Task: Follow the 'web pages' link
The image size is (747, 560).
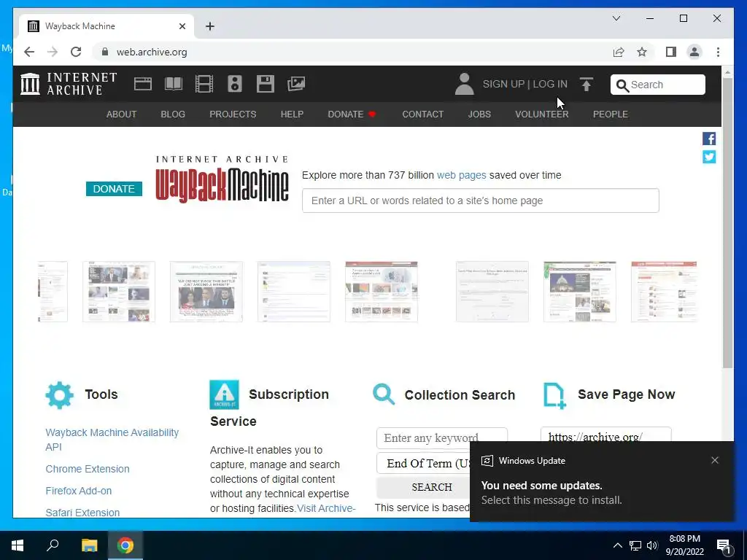Action: click(461, 175)
